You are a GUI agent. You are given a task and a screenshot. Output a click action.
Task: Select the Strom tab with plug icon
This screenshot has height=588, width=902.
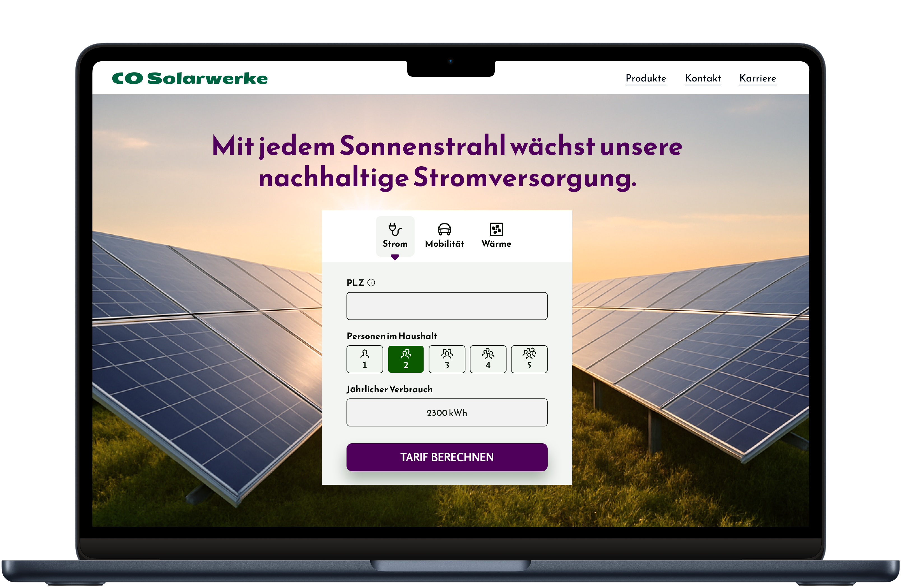pyautogui.click(x=395, y=236)
